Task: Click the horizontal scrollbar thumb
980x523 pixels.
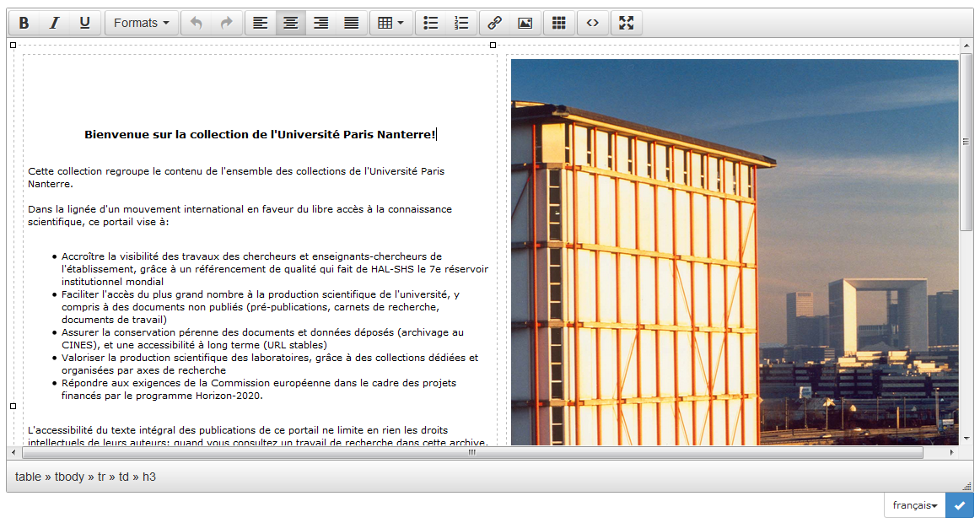Action: 471,452
